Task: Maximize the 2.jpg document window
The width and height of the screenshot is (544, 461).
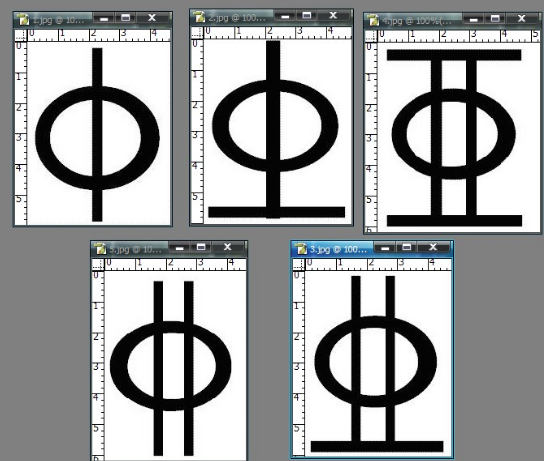Action: (x=307, y=16)
